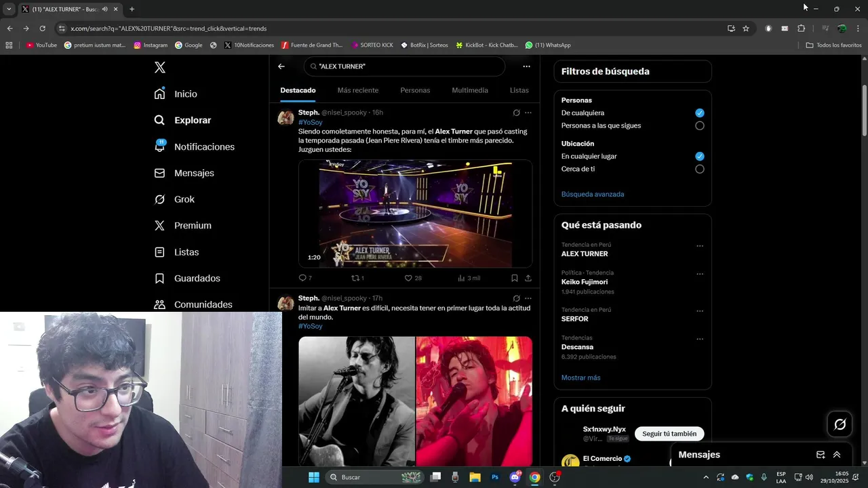Open more options for Descansa trend
Image resolution: width=868 pixels, height=488 pixels.
point(700,339)
